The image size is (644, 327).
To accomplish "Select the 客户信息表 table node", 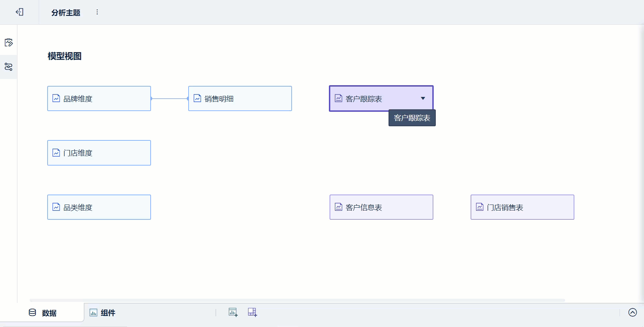I will (381, 207).
